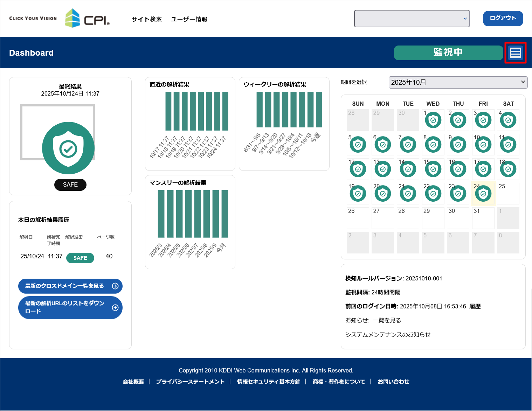Open the ユーザー情報 menu
Image resolution: width=532 pixels, height=411 pixels.
pyautogui.click(x=189, y=19)
